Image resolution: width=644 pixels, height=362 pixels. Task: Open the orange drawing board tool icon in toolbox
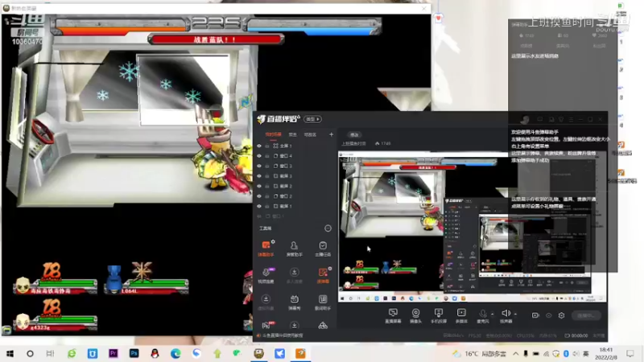[323, 275]
